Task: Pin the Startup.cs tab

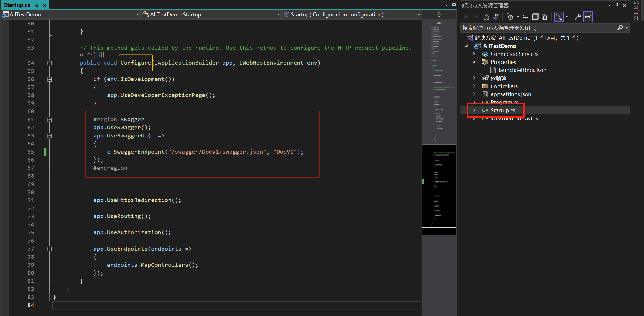Action: (37, 5)
